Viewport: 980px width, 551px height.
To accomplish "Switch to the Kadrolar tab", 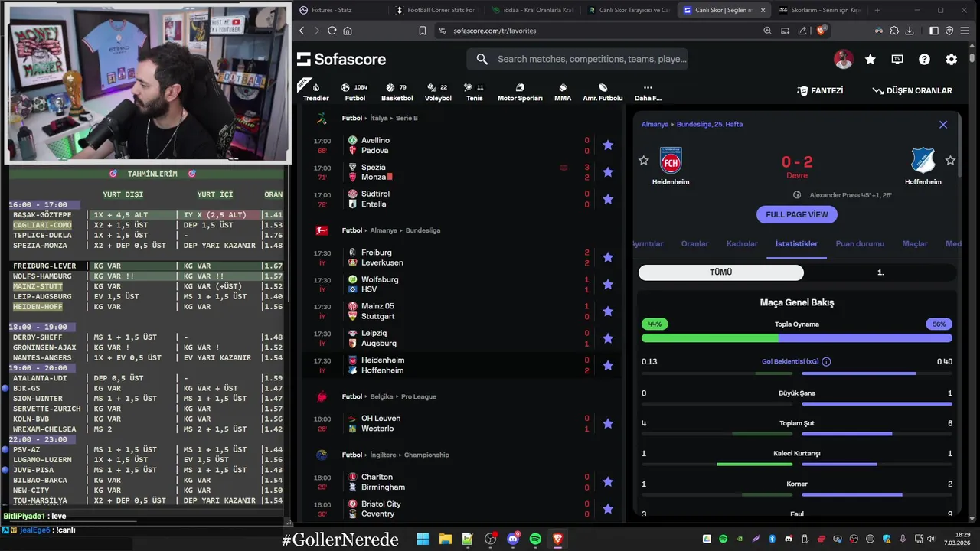I will coord(742,244).
